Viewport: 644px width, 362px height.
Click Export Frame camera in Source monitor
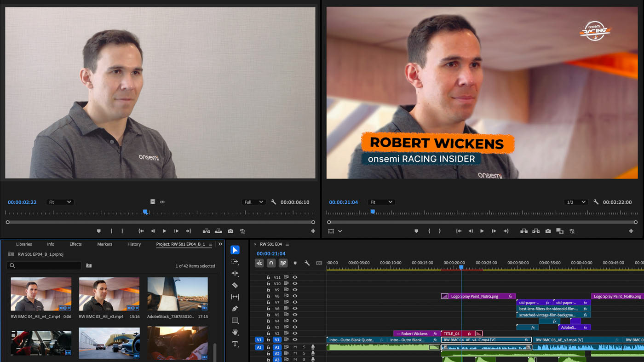(x=230, y=231)
